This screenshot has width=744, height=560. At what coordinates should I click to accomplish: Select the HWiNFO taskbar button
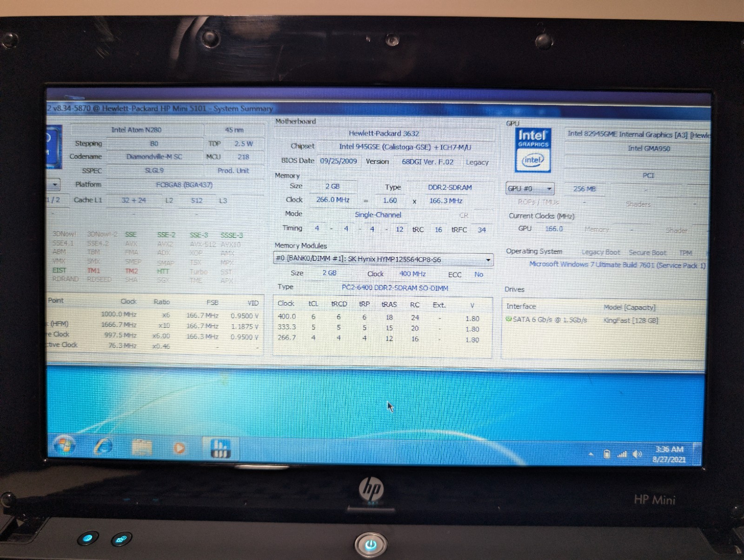(x=220, y=448)
